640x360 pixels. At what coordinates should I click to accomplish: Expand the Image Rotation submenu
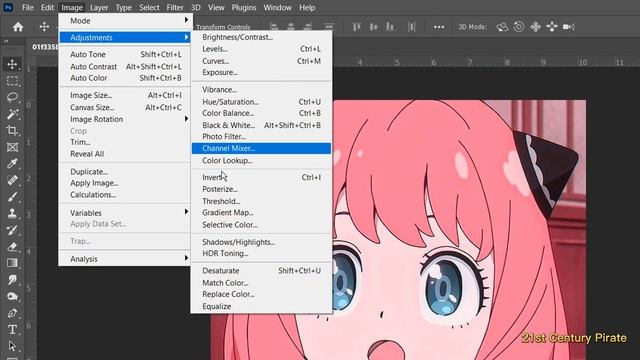(x=124, y=119)
